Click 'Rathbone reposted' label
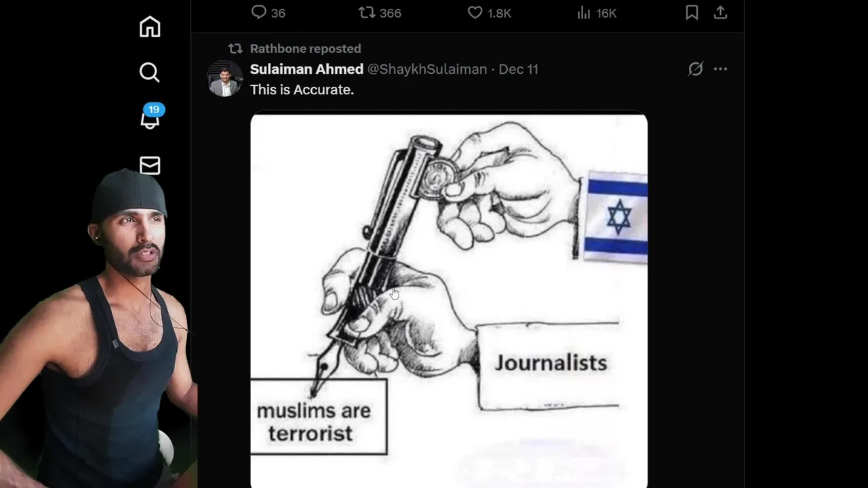 click(x=305, y=49)
